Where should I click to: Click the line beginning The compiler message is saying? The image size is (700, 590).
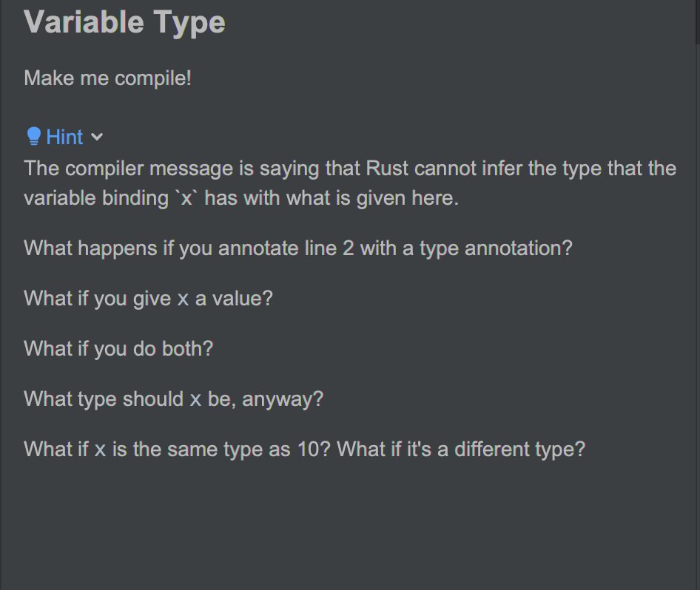[350, 169]
